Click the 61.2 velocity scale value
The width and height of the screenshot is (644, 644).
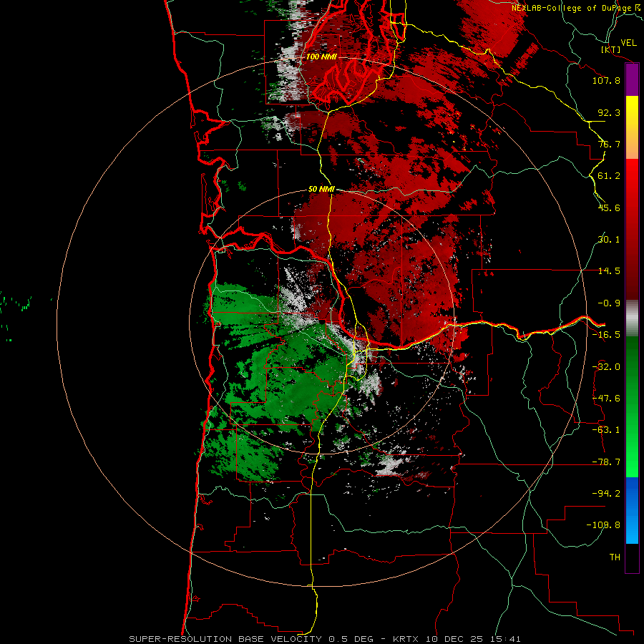[609, 176]
